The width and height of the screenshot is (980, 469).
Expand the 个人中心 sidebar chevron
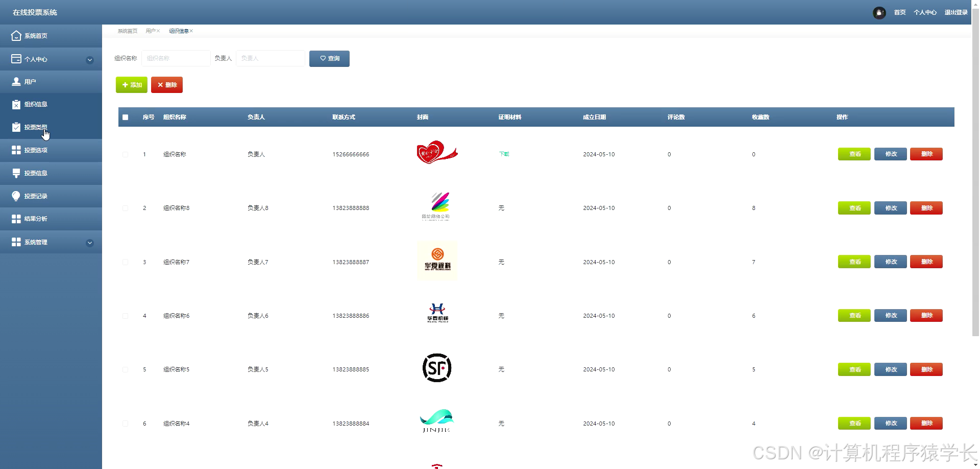click(x=90, y=60)
